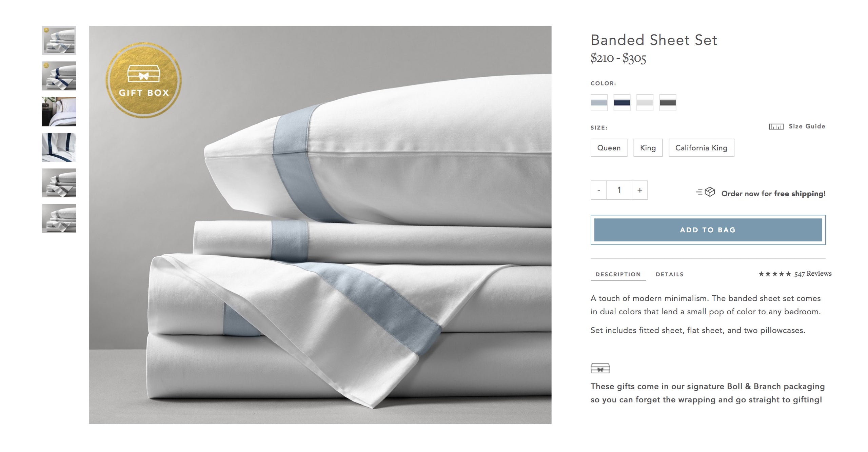Click the gold Gift Box badge icon

[143, 80]
